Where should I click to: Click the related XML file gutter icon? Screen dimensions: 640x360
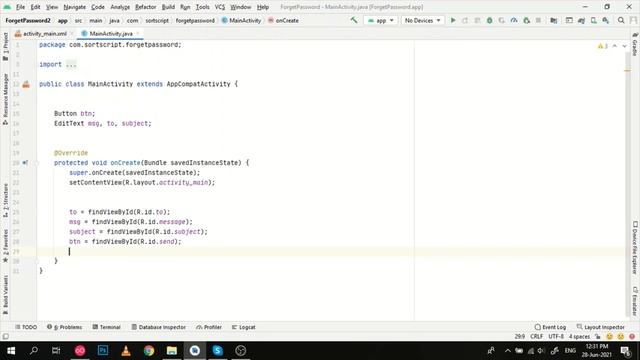pyautogui.click(x=26, y=84)
